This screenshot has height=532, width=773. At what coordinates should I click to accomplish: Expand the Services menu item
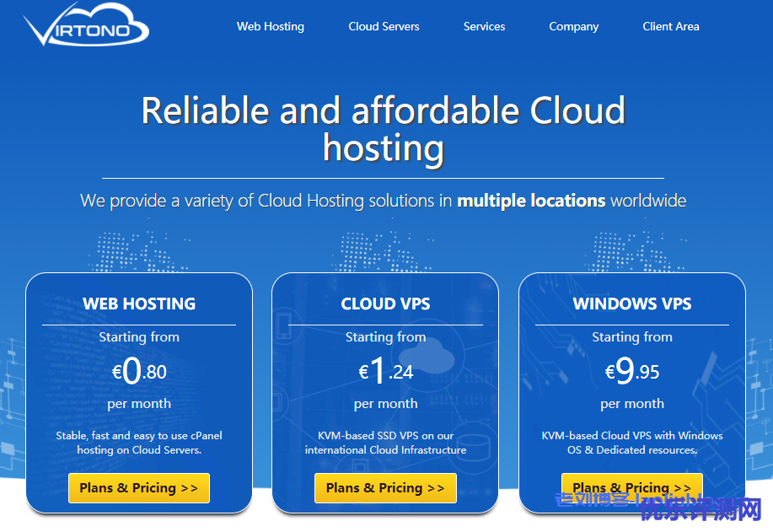(x=484, y=26)
